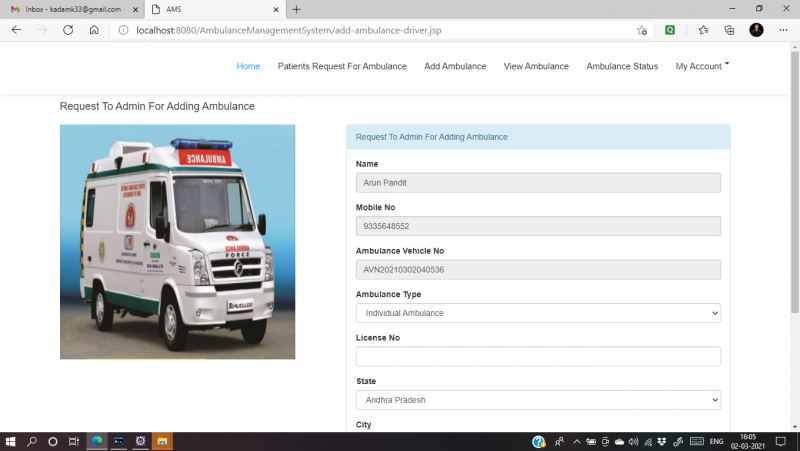Click the ambulance van image
Viewport: 800px width, 451px height.
tap(177, 242)
